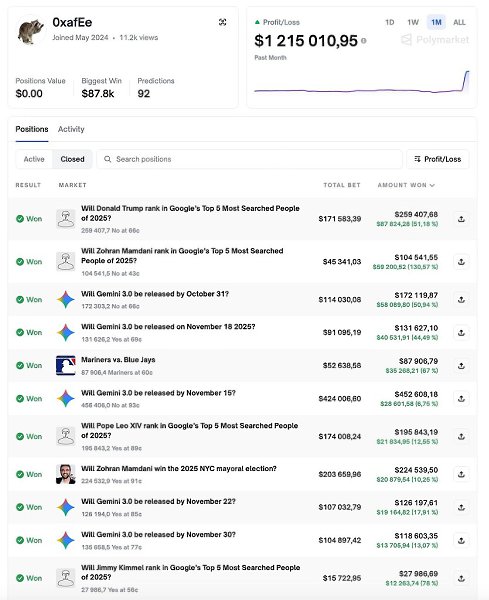Open the Donald Trump Top 5 Searched market
Screen dimensions: 489x600
(190, 214)
